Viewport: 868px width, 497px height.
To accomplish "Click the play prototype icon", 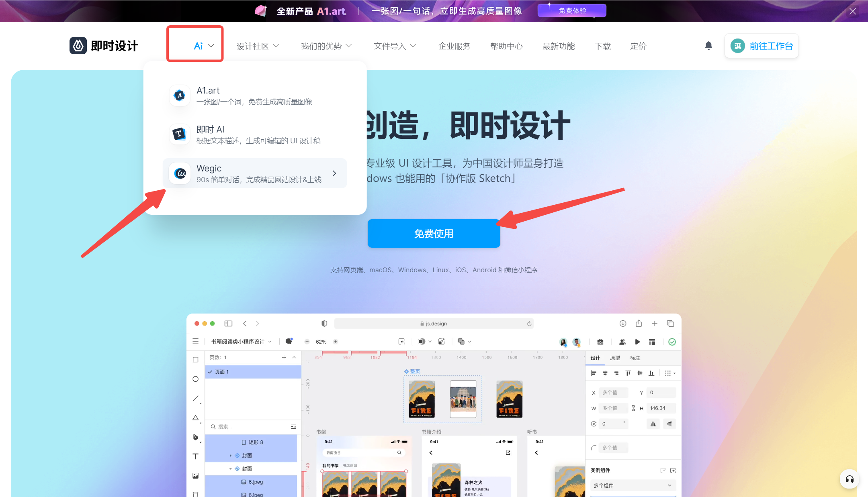I will (637, 342).
